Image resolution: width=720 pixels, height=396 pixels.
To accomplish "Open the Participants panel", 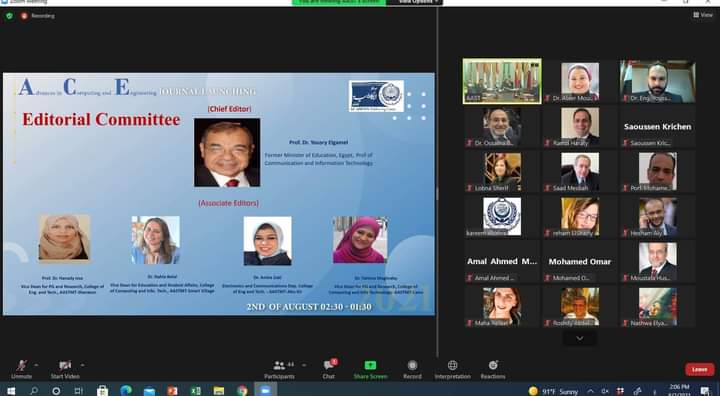I will pyautogui.click(x=279, y=369).
